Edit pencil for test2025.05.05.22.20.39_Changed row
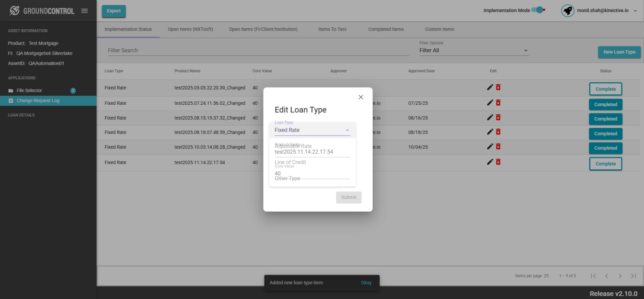This screenshot has height=299, width=644. [490, 87]
